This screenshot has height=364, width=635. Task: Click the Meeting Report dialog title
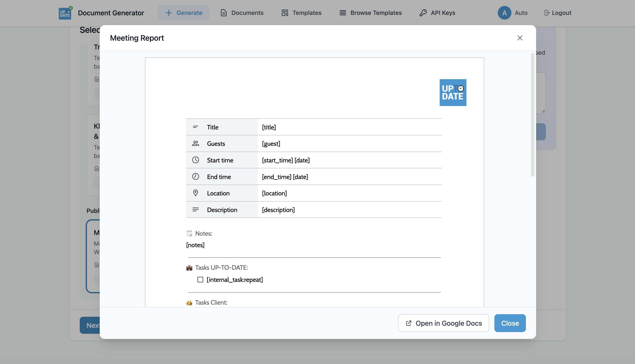click(137, 38)
